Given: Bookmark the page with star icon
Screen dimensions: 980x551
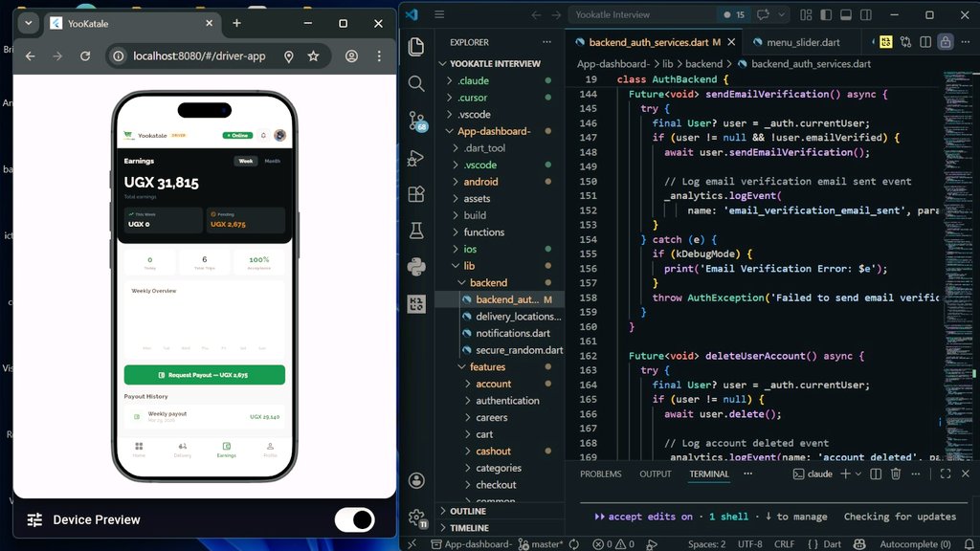Looking at the screenshot, I should [x=313, y=56].
